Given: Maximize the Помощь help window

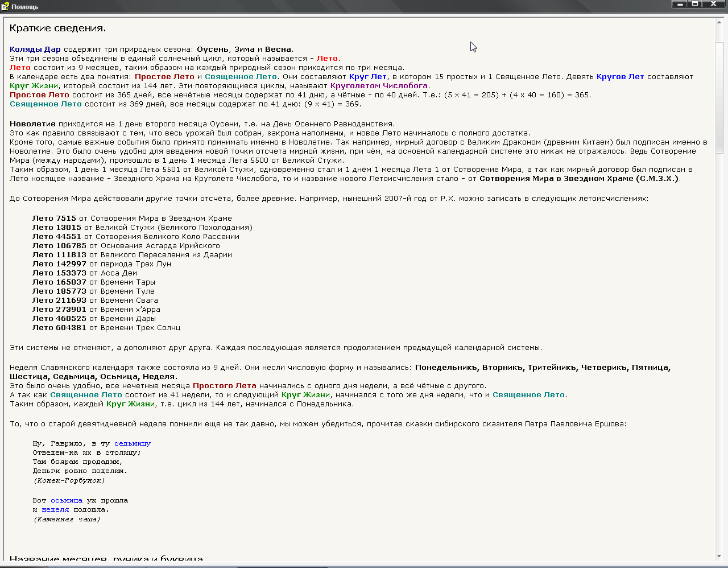Looking at the screenshot, I should [x=695, y=4].
